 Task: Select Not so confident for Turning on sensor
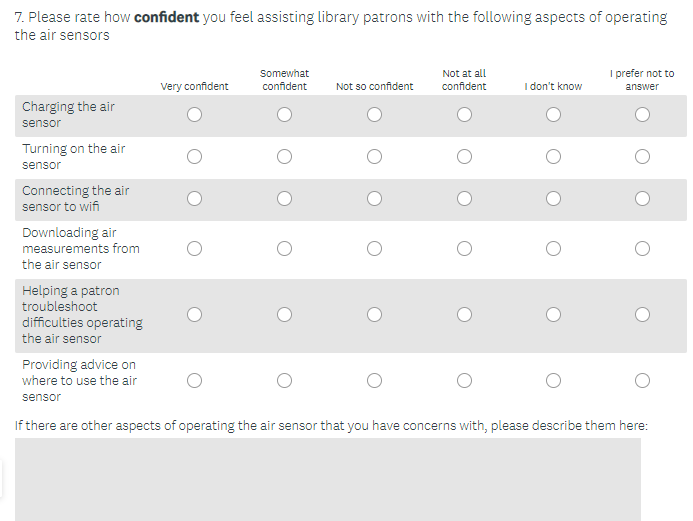[x=374, y=156]
